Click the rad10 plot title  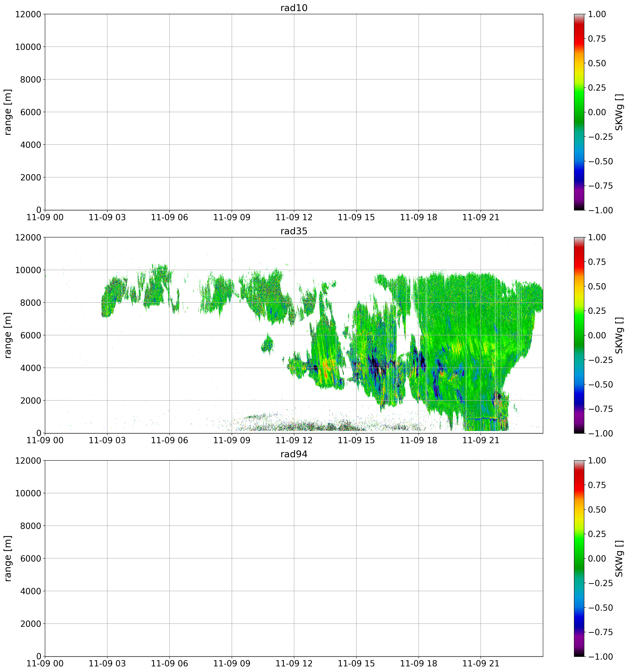pyautogui.click(x=294, y=8)
